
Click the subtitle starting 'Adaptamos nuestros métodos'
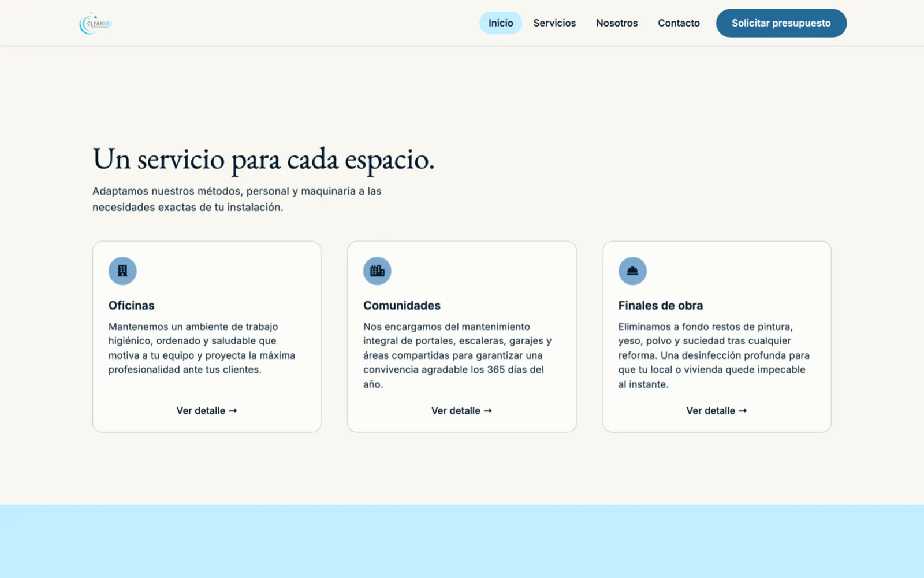coord(237,199)
